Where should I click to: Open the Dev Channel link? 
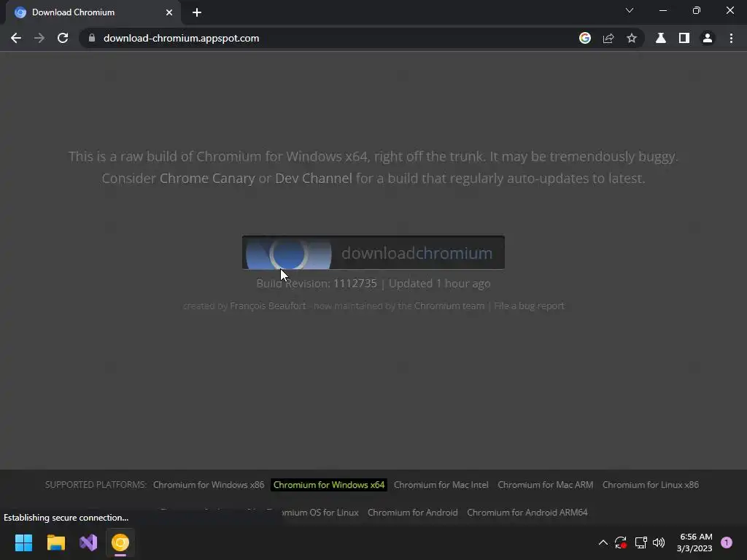[x=314, y=178]
